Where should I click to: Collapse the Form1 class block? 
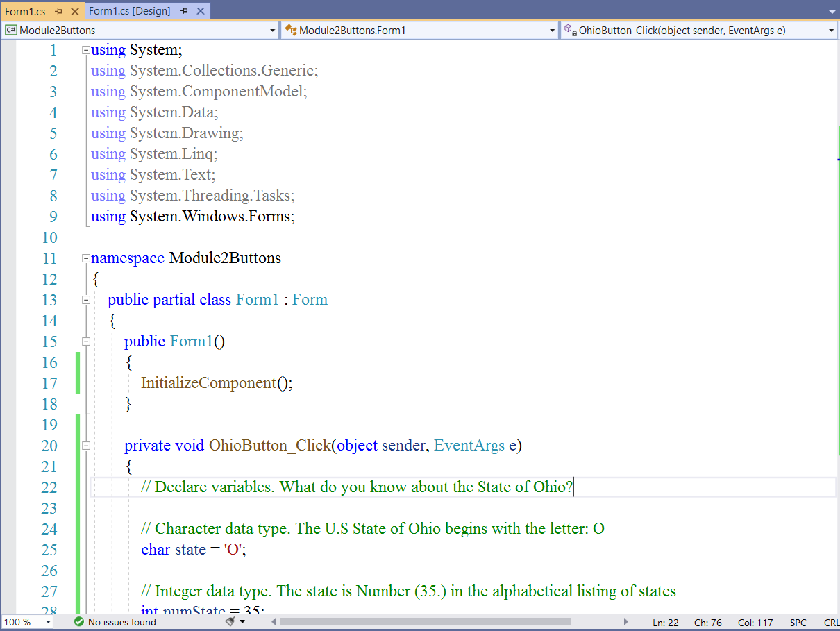(85, 300)
